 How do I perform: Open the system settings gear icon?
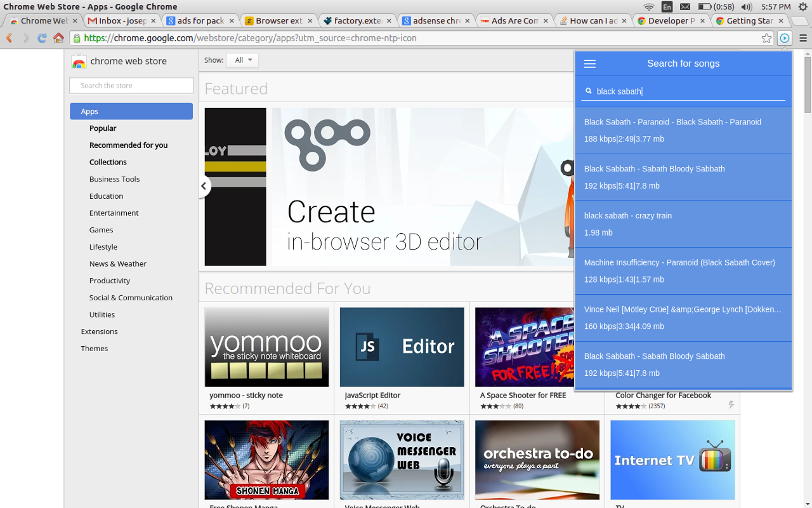tap(802, 7)
